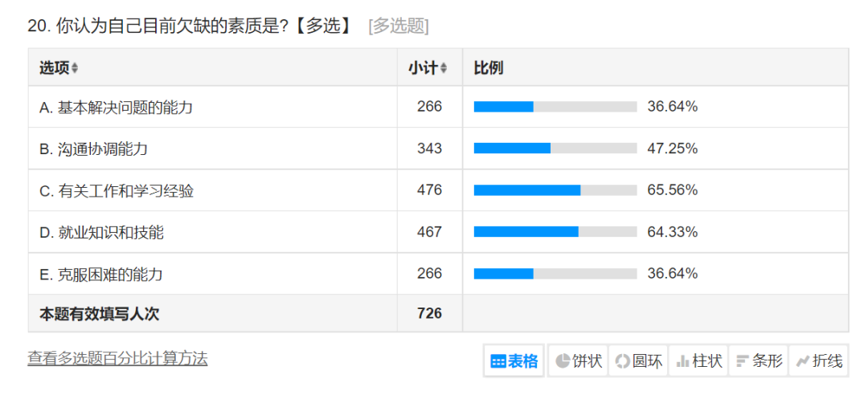Sort by 选项 column arrow
The height and width of the screenshot is (399, 868).
coord(75,69)
